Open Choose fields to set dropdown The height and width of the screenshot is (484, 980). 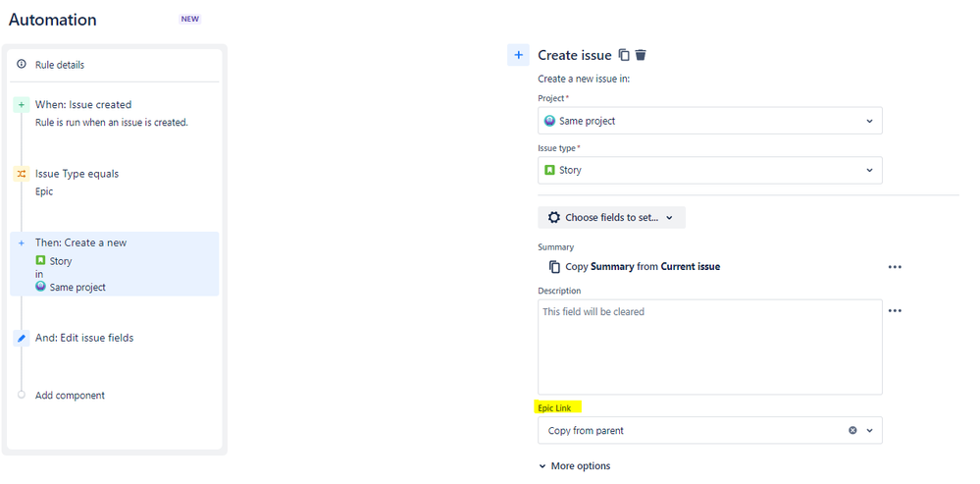[x=611, y=218]
